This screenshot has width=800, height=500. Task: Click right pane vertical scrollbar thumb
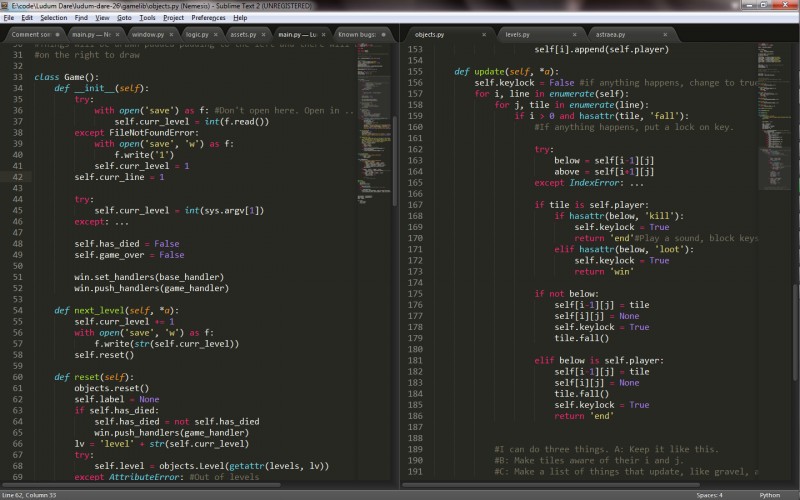(795, 332)
